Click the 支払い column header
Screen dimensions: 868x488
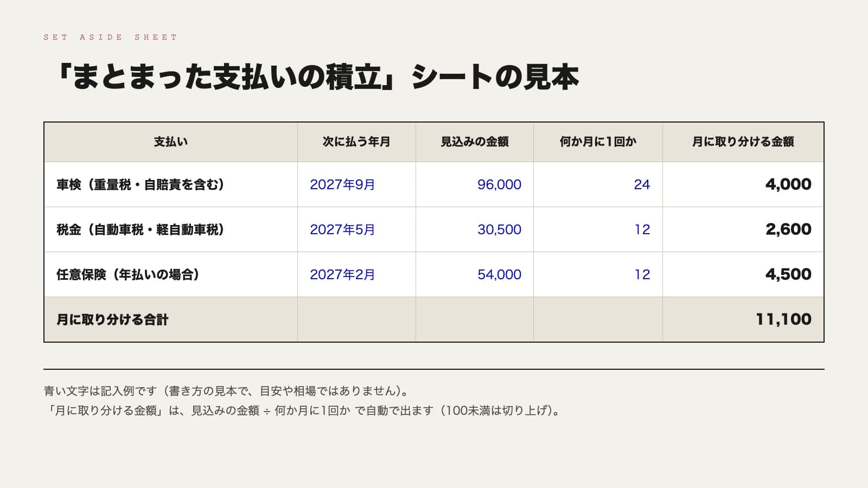171,142
